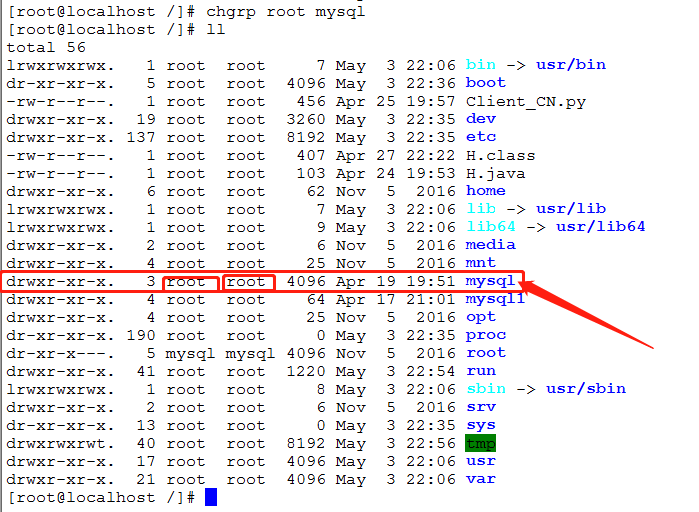Click the 'var' directory name
The height and width of the screenshot is (512, 699).
[481, 479]
